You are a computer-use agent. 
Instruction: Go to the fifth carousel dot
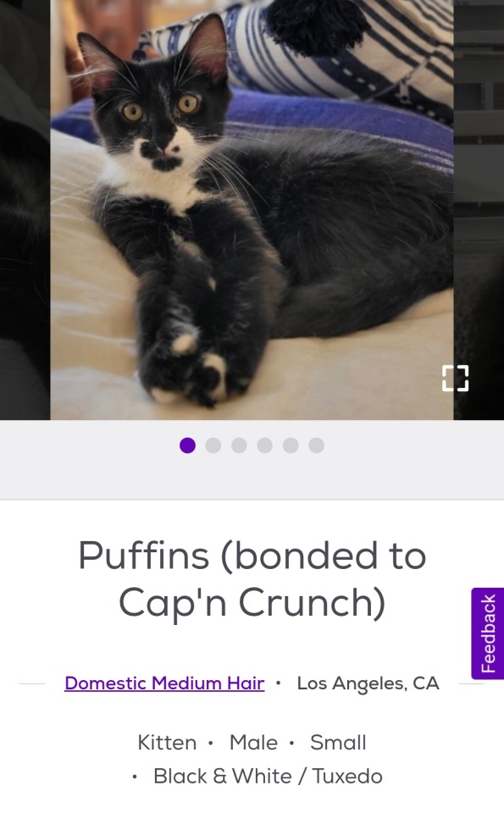tap(291, 445)
